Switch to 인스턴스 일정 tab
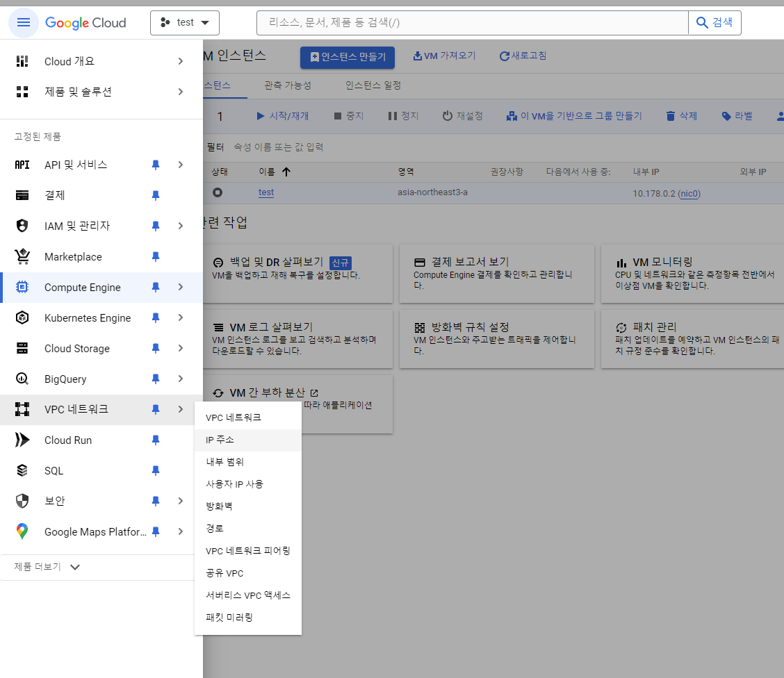Viewport: 784px width, 678px height. tap(373, 85)
